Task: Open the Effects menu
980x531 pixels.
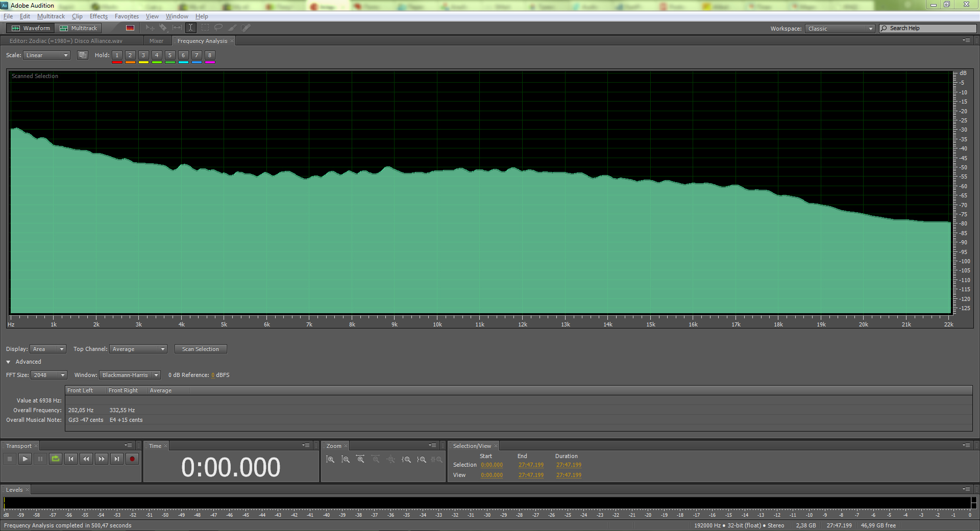Action: (x=99, y=16)
